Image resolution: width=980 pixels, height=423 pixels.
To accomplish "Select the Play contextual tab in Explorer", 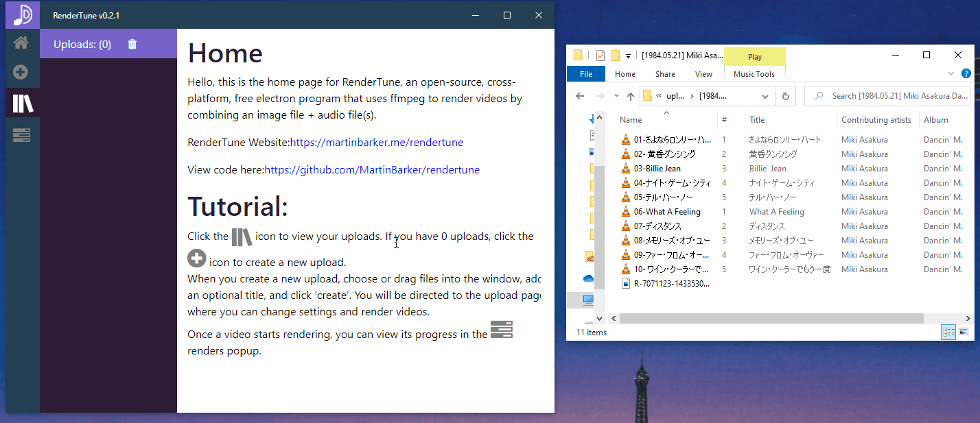I will coord(755,57).
